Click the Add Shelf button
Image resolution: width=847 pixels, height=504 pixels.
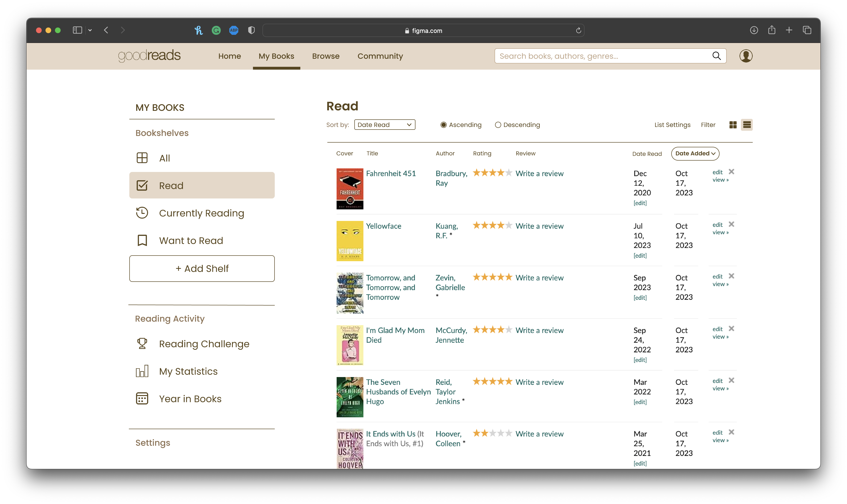202,269
